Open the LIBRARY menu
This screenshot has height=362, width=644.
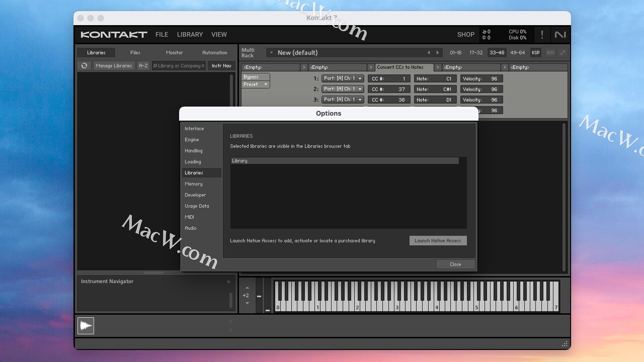coord(190,35)
